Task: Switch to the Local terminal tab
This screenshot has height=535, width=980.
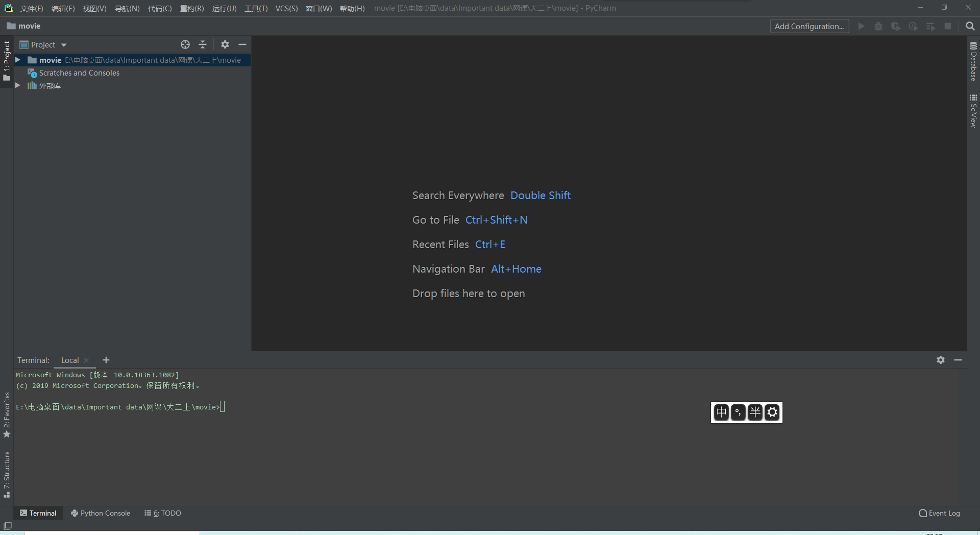Action: click(x=70, y=360)
